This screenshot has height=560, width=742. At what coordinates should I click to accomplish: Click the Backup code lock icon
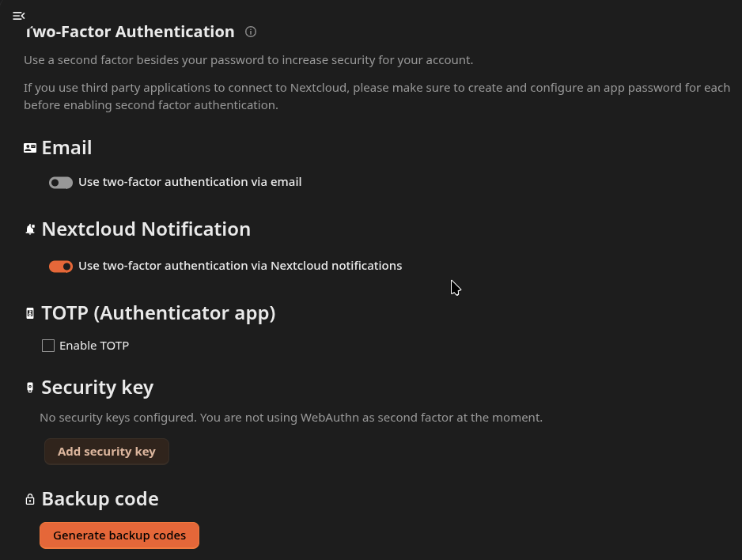(30, 499)
